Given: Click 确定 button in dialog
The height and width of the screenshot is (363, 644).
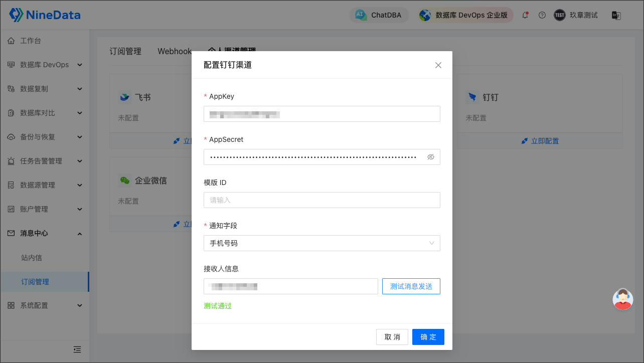Looking at the screenshot, I should [x=428, y=337].
